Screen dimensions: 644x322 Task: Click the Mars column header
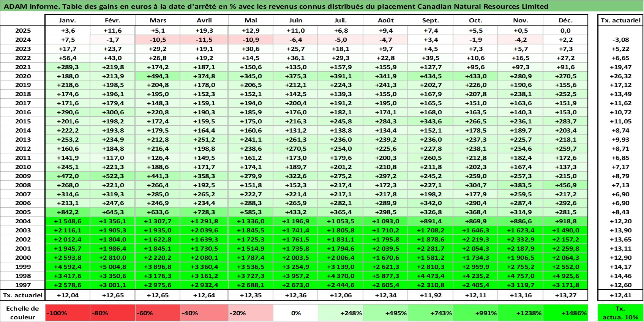point(158,21)
